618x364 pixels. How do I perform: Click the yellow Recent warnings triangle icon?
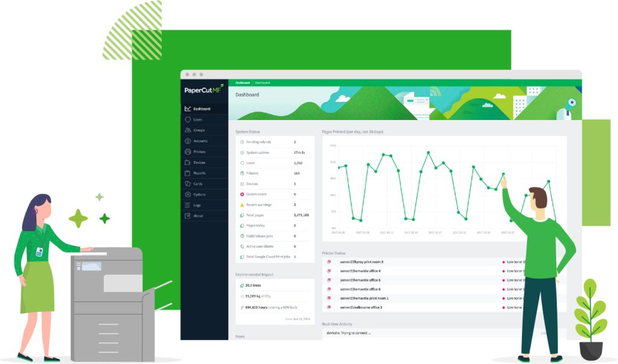tap(242, 205)
